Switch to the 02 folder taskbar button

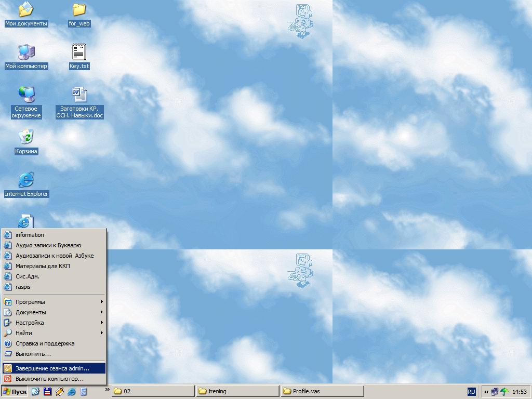[x=153, y=391]
